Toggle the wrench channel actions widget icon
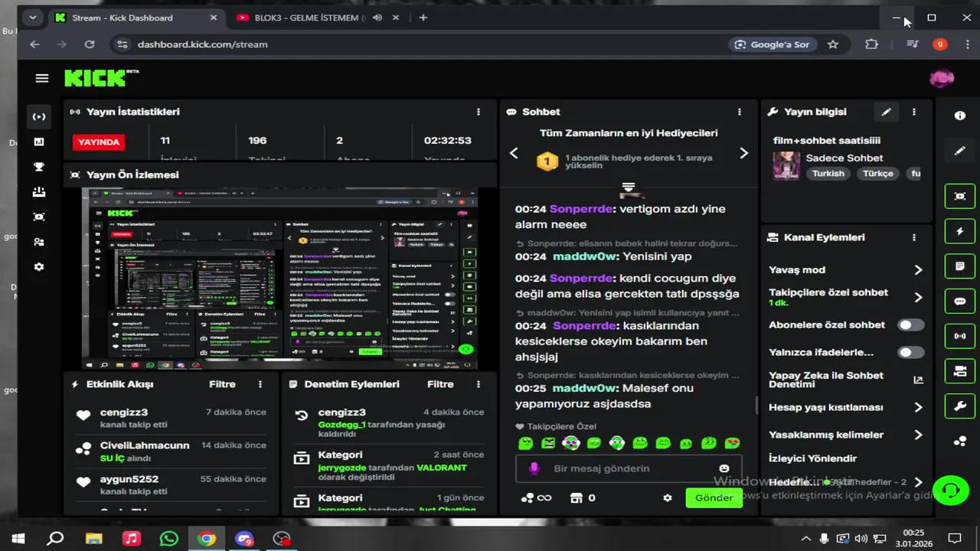Viewport: 980px width, 551px height. (959, 406)
